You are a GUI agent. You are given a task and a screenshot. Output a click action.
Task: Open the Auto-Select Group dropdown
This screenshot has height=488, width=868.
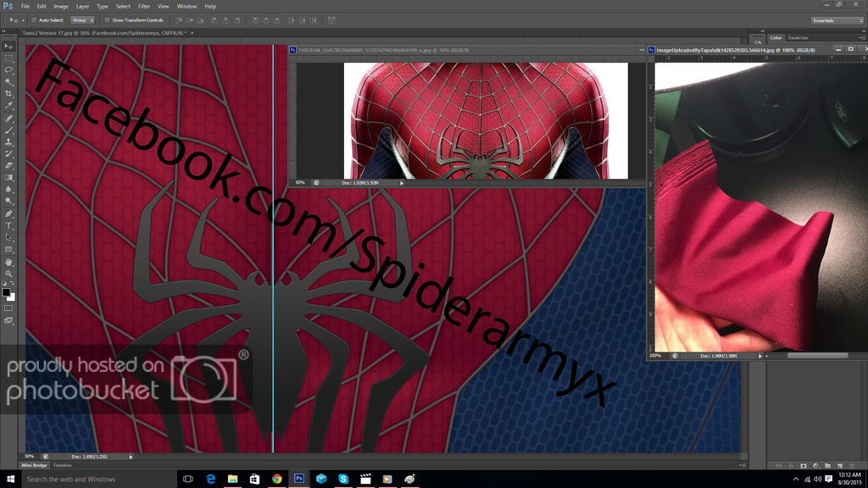[x=82, y=20]
